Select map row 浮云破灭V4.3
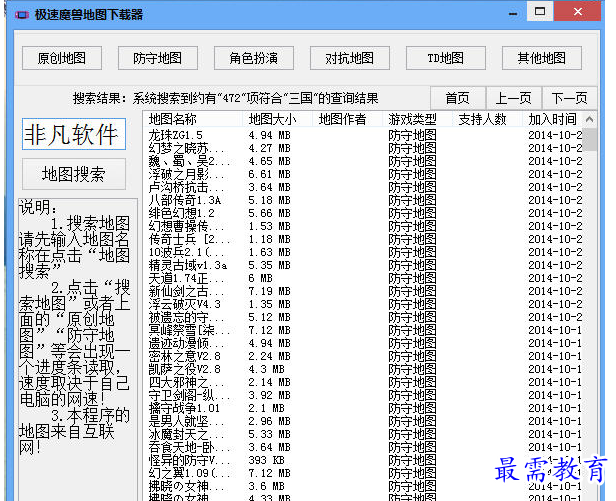616x501 pixels. coord(365,304)
